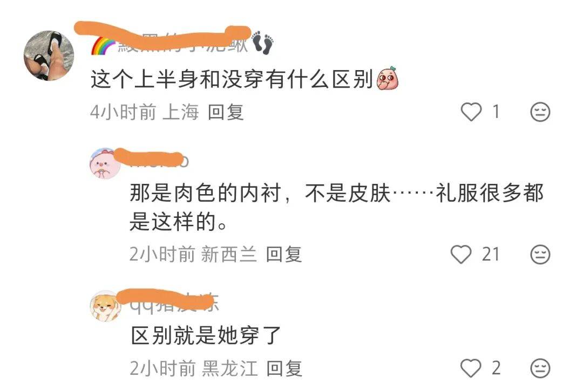Open the top commenter's sandals avatar

point(49,56)
